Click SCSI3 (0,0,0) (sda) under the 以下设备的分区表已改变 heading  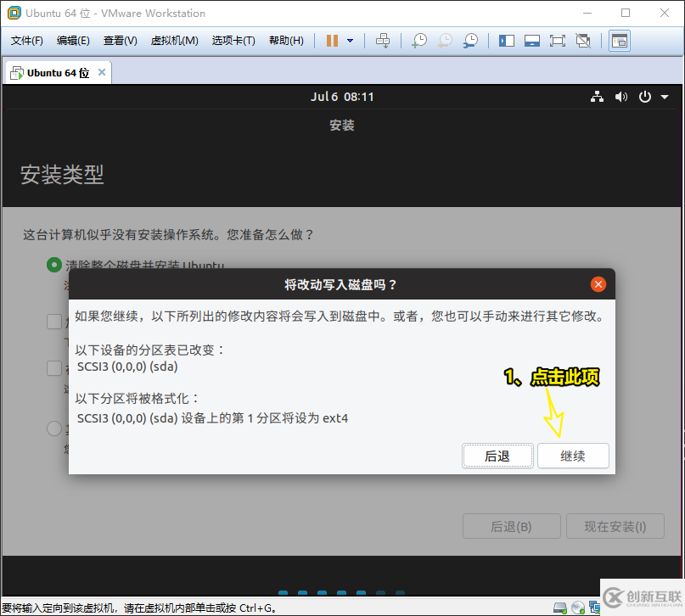click(x=127, y=367)
